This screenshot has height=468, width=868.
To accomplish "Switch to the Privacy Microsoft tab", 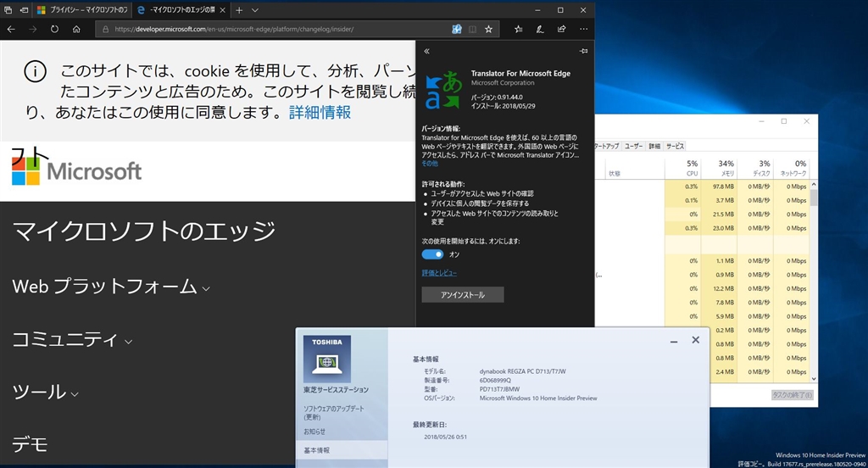I will (82, 10).
